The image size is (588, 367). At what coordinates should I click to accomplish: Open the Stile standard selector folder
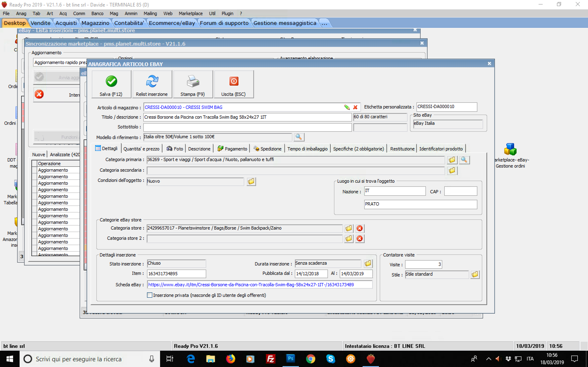click(475, 274)
